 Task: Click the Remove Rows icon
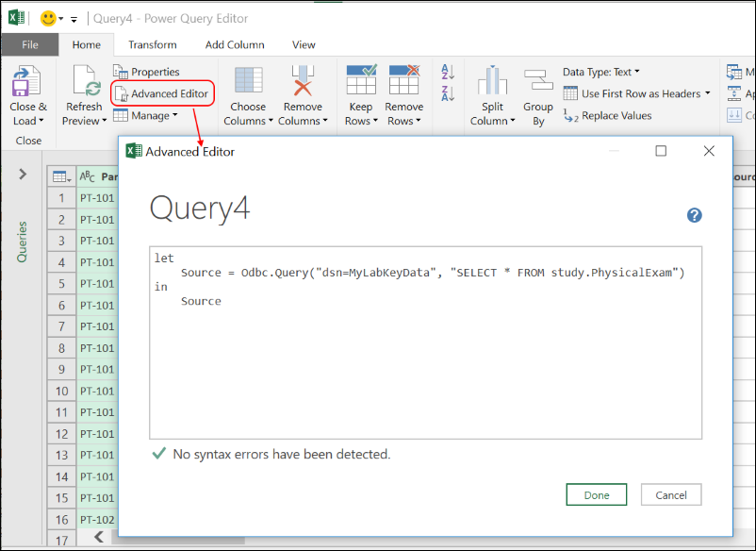tap(404, 81)
